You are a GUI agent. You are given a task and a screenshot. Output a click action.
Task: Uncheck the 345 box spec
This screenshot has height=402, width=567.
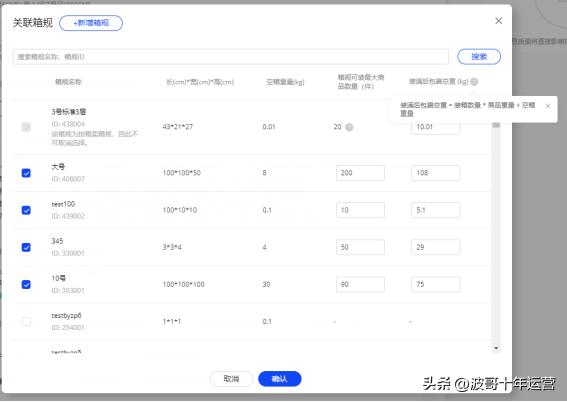pos(26,247)
